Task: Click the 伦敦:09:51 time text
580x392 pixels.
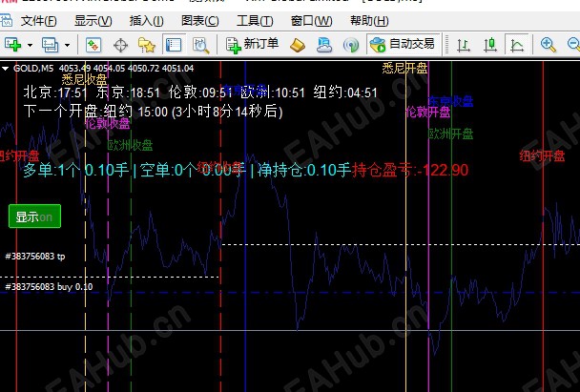Action: pyautogui.click(x=200, y=93)
